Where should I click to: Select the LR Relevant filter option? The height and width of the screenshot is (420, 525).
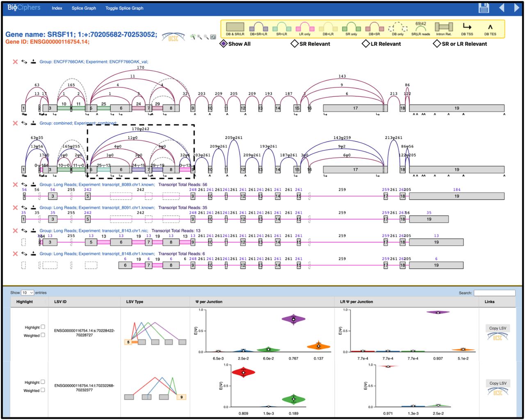tap(365, 43)
